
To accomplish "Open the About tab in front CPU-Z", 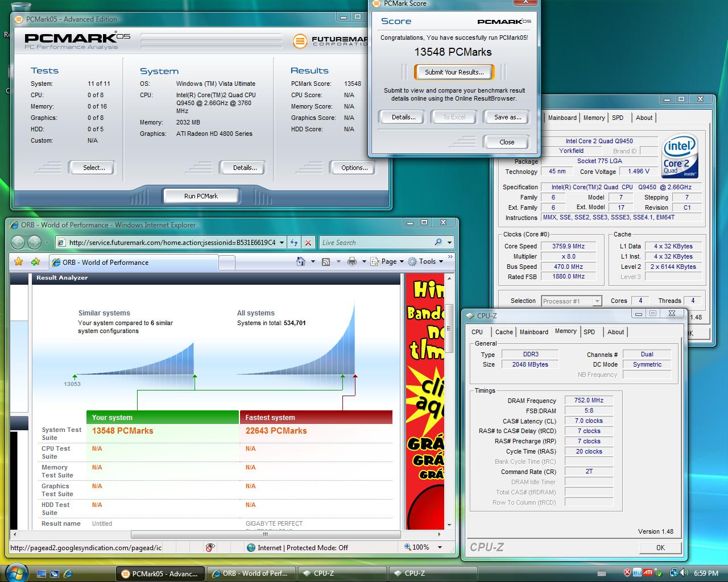I will (x=615, y=332).
